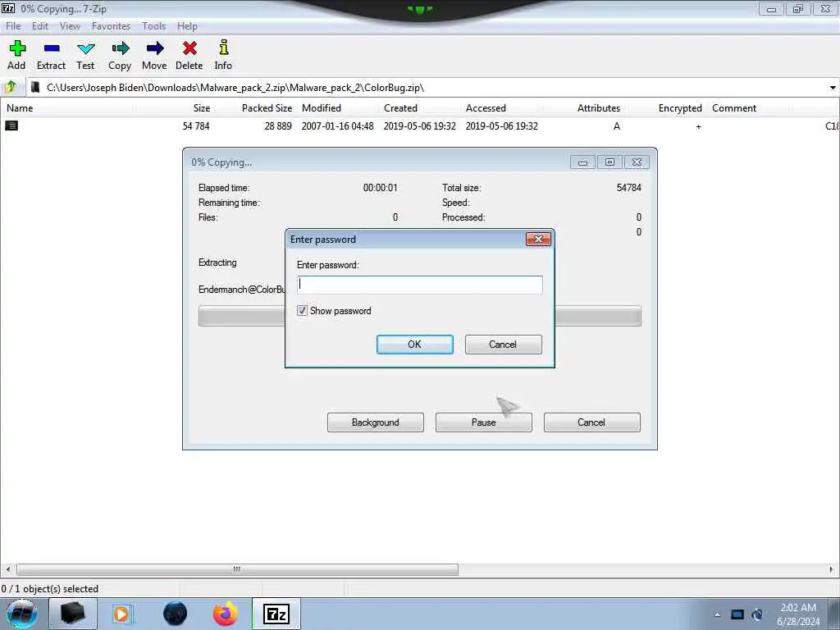Cancel the Copying operation button
Image resolution: width=840 pixels, height=630 pixels.
point(591,422)
